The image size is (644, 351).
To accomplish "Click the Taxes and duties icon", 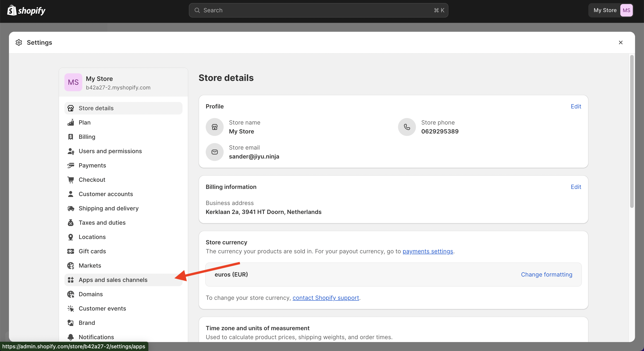I will [71, 223].
